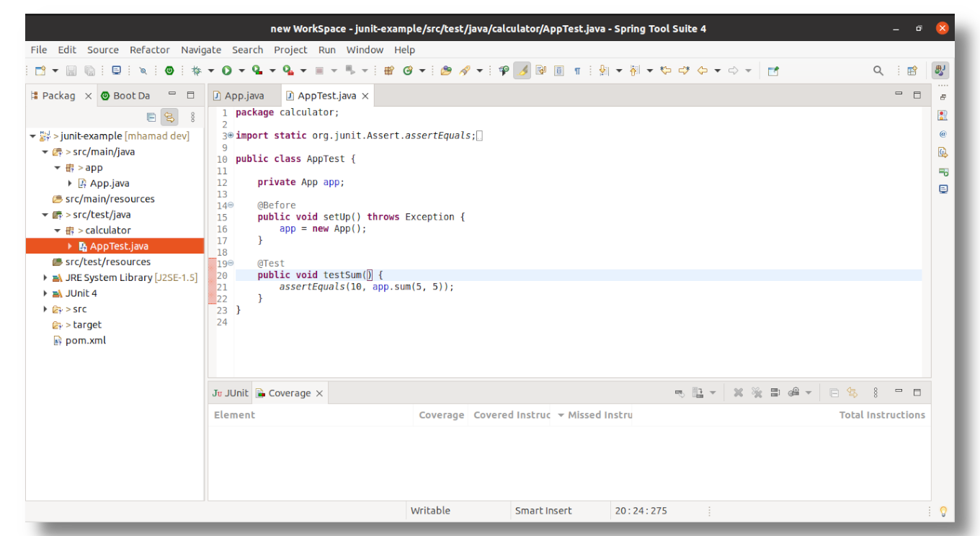Switch to the Boot Dashboard tab
The image size is (980, 536).
(125, 95)
